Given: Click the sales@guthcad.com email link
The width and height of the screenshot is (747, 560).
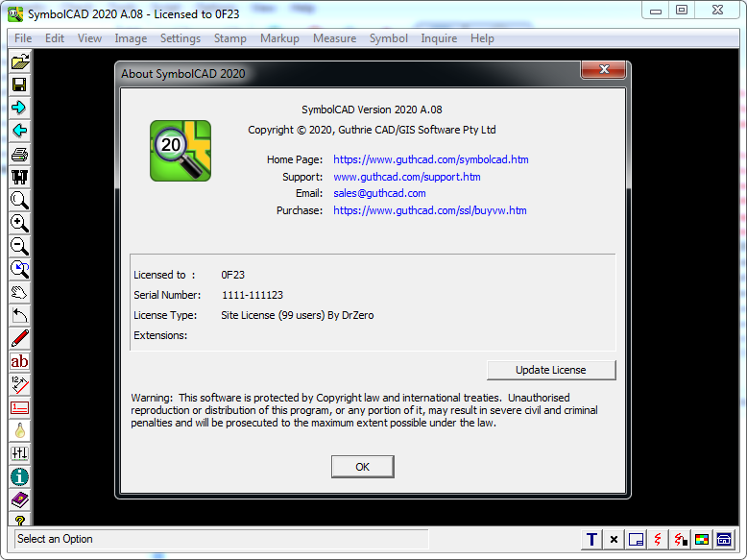Looking at the screenshot, I should 379,193.
